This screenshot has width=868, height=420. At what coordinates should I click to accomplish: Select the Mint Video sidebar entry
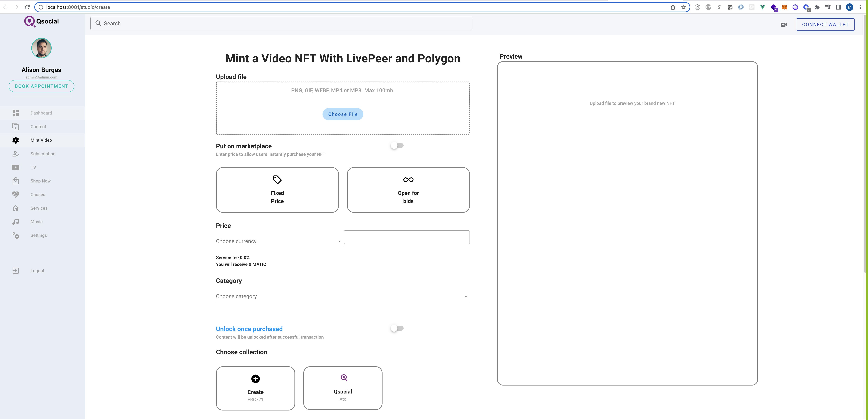click(x=42, y=140)
